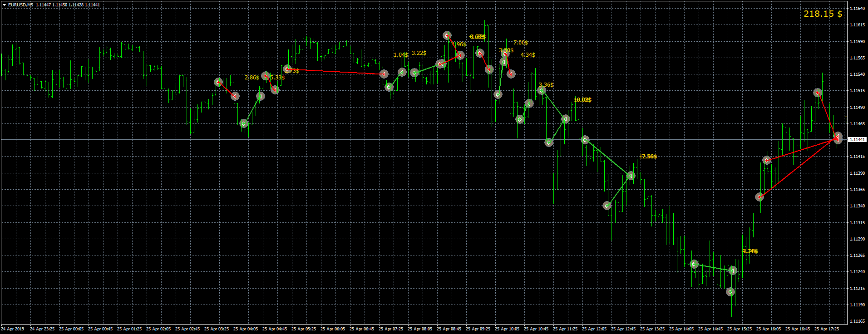The height and width of the screenshot is (334, 868).
Task: Select the 2.86$ profit label
Action: [252, 78]
